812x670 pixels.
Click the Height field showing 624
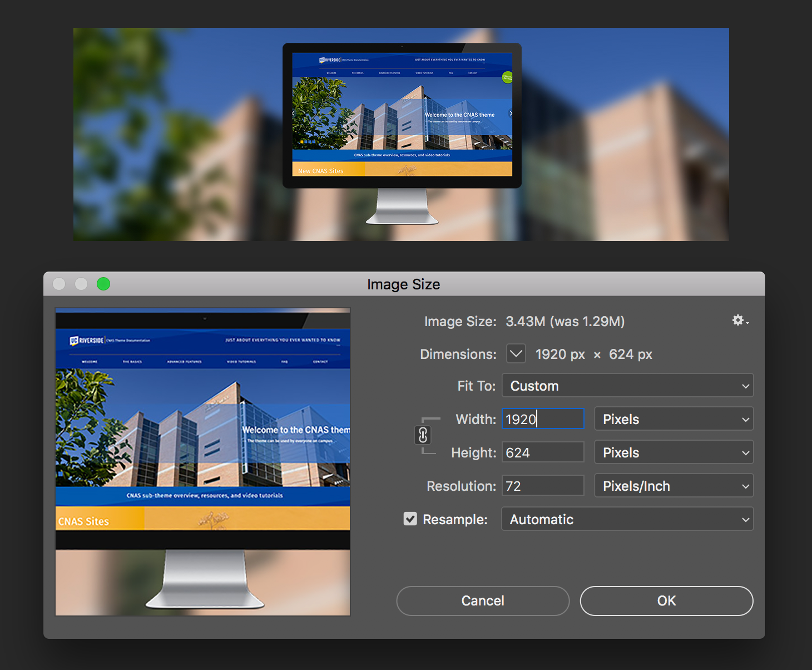(x=543, y=452)
